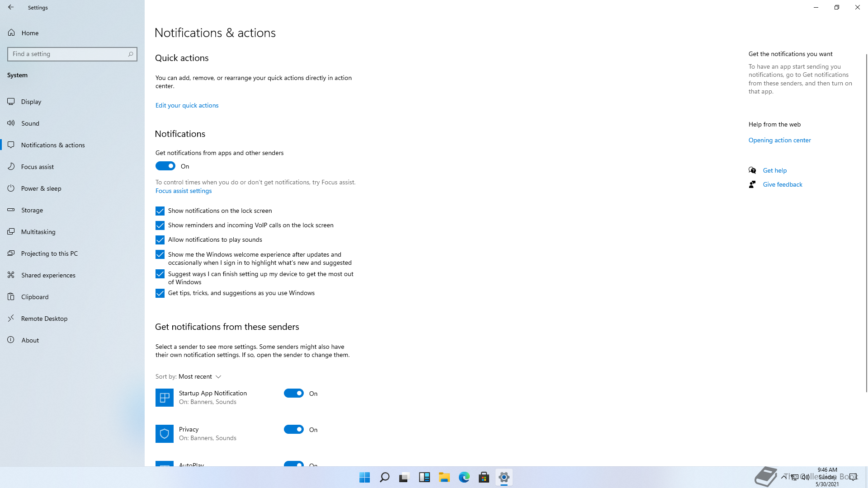Open Focus assist settings link
This screenshot has height=488, width=868.
(x=184, y=191)
